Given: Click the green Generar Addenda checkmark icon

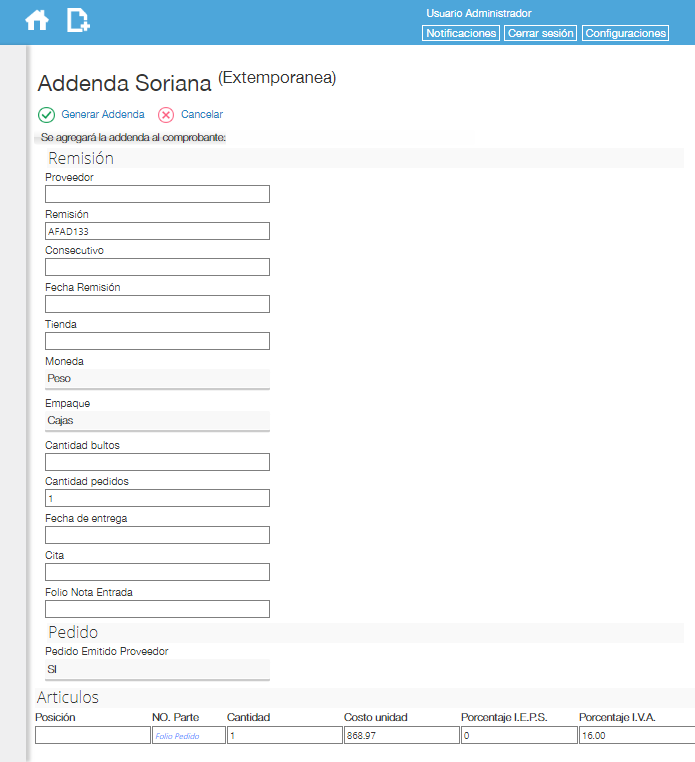Looking at the screenshot, I should coord(46,115).
